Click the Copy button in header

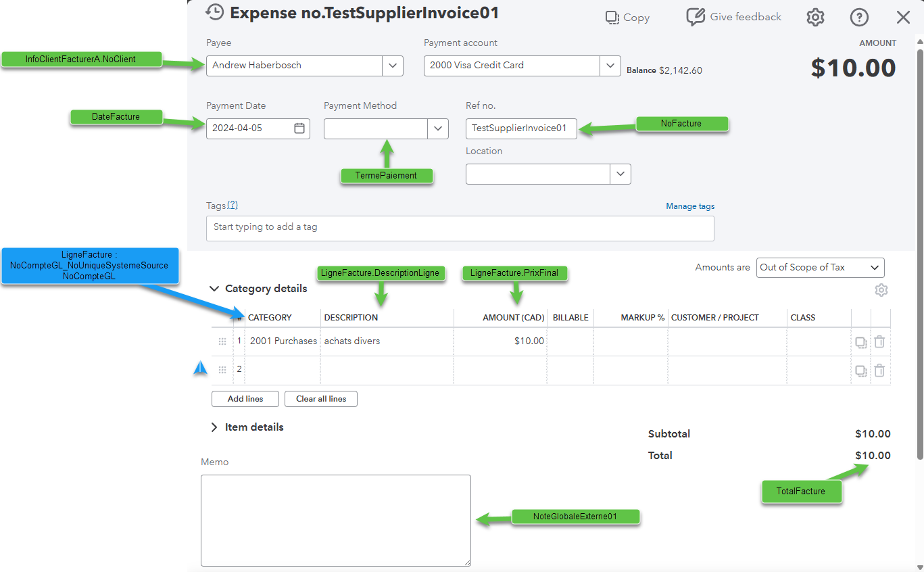(627, 18)
